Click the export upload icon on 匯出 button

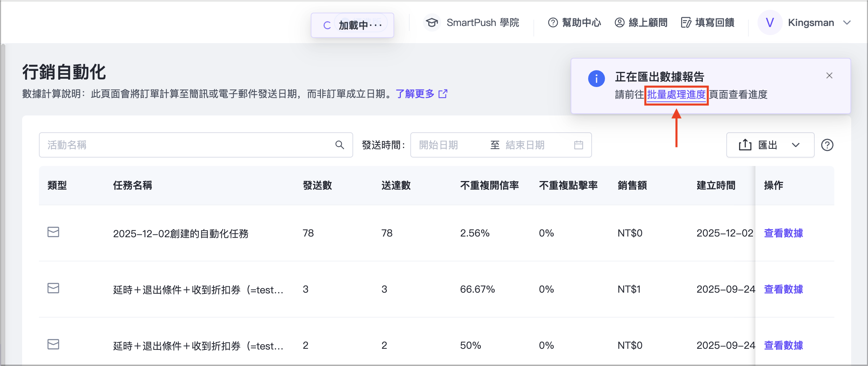745,145
